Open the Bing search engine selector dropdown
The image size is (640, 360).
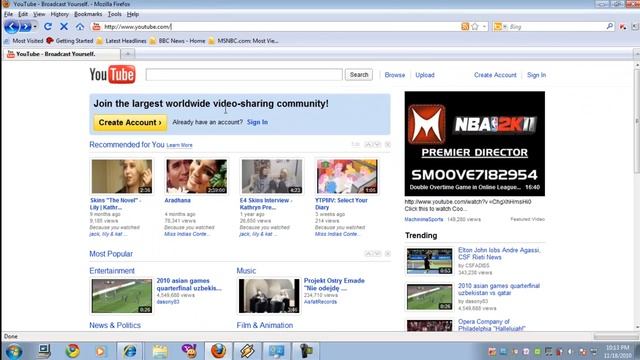pos(500,27)
